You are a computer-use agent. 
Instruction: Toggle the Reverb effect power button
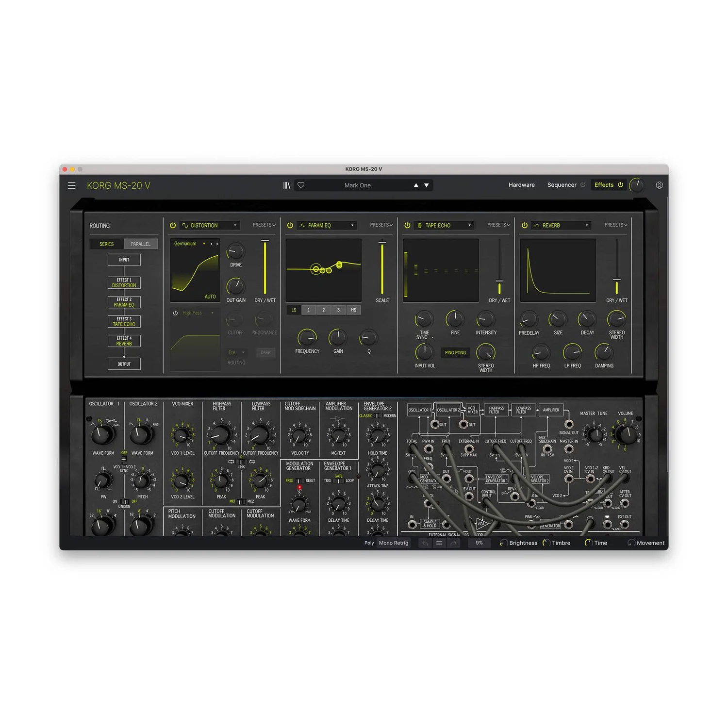tap(524, 225)
